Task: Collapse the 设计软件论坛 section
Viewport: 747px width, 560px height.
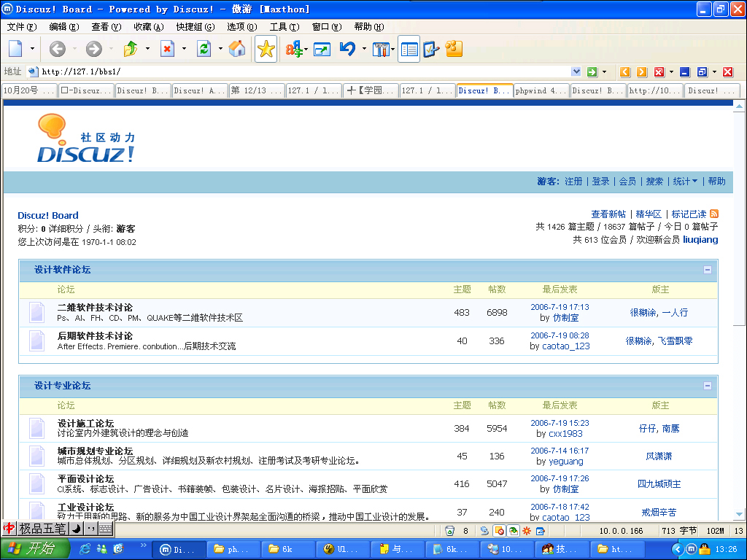Action: point(708,270)
